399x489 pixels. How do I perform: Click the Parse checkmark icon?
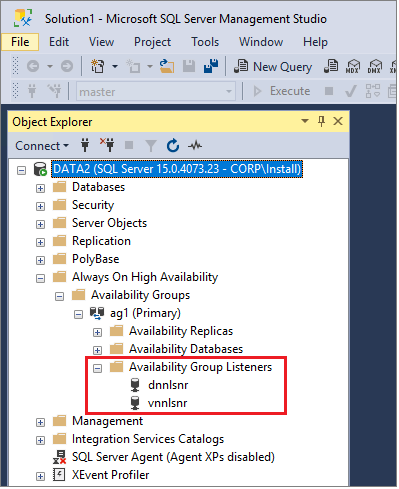(350, 91)
